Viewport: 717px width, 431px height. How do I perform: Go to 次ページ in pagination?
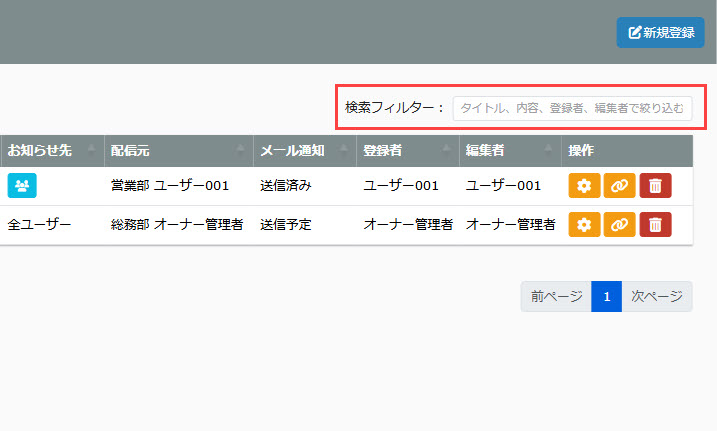(656, 297)
